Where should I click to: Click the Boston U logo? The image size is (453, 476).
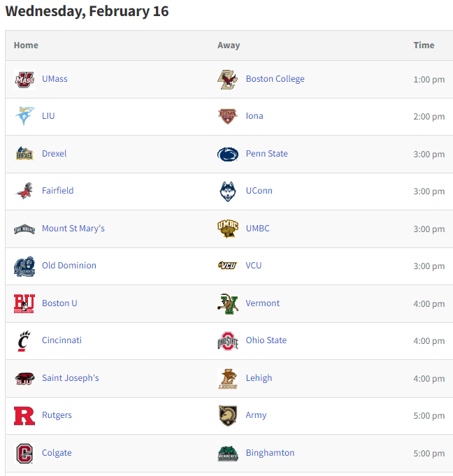[24, 303]
